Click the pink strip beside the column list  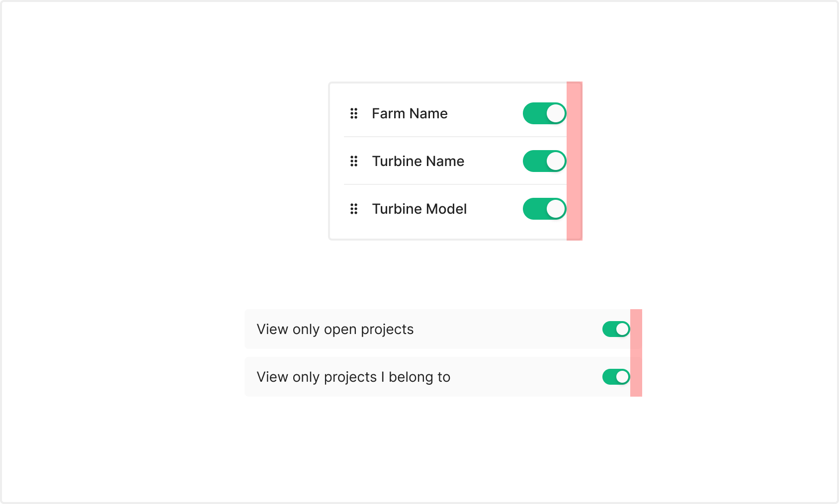[575, 161]
